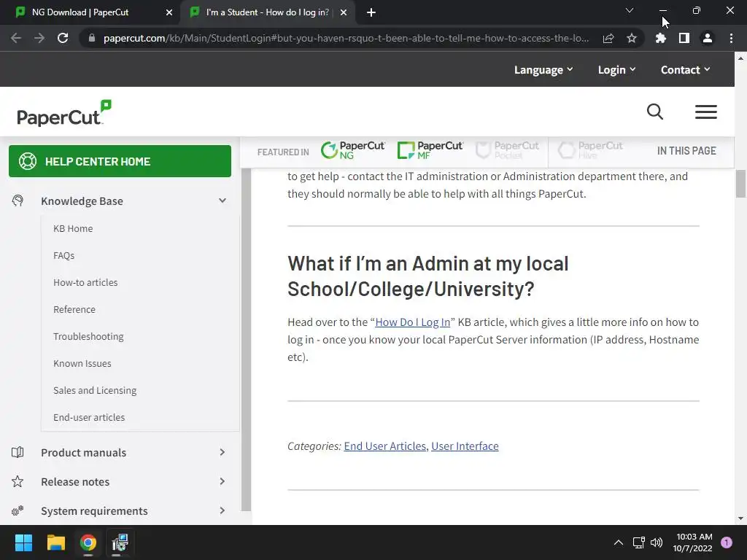Image resolution: width=747 pixels, height=560 pixels.
Task: Click the page vertical scrollbar thumb
Action: [740, 183]
